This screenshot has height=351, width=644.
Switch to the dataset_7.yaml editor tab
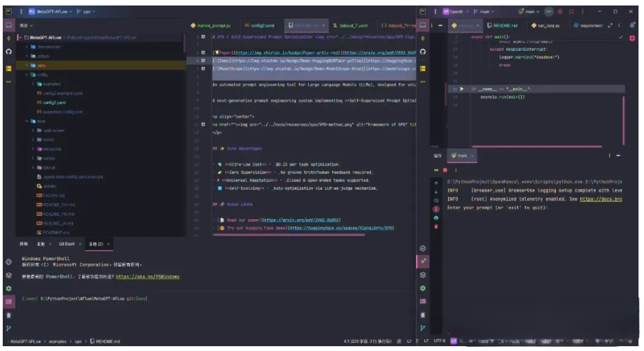[x=350, y=25]
